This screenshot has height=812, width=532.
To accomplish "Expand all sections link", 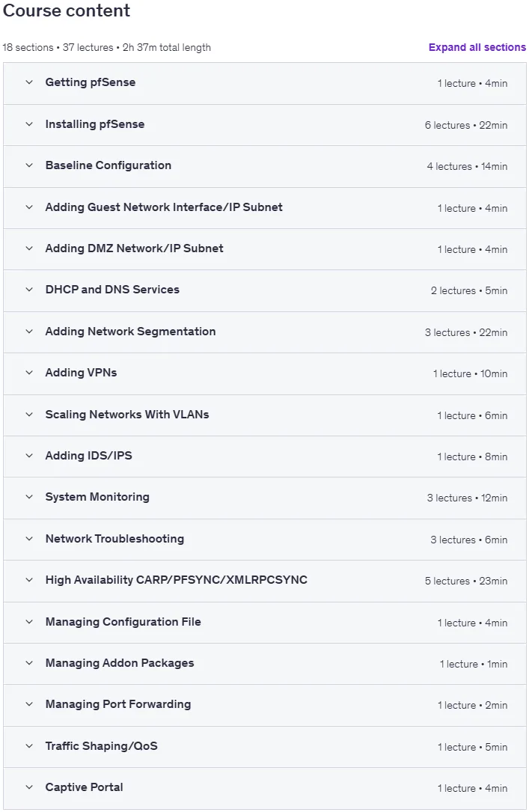I will pyautogui.click(x=477, y=47).
